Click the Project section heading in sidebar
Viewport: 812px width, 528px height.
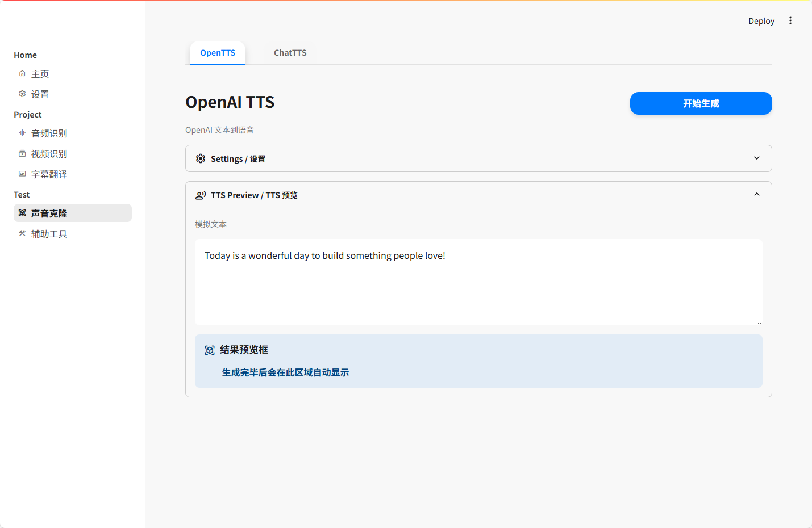(28, 115)
